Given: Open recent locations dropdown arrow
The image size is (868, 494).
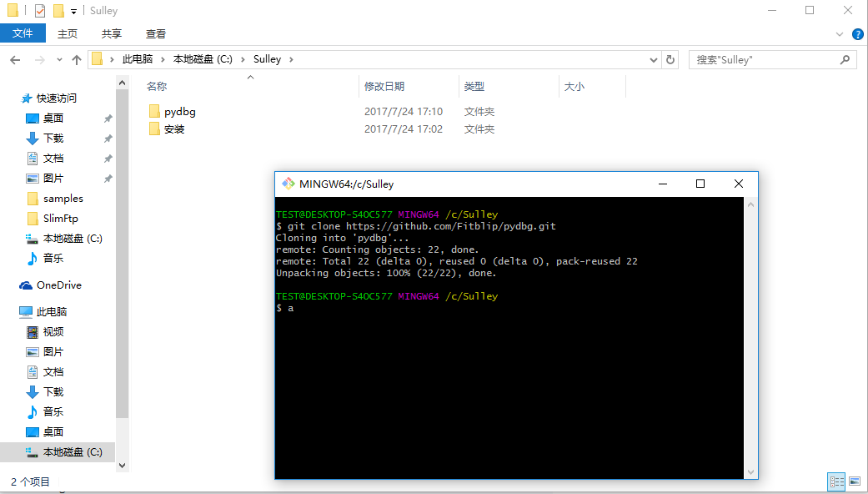Looking at the screenshot, I should tap(59, 60).
